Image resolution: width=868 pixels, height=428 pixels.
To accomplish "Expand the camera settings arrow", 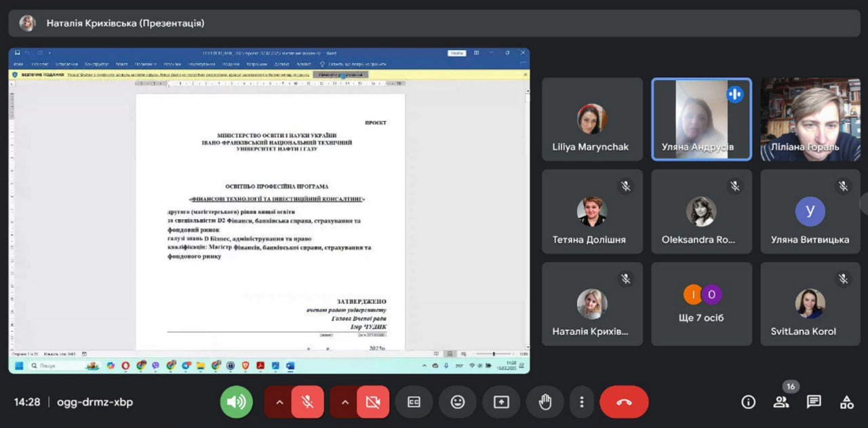I will pos(344,402).
